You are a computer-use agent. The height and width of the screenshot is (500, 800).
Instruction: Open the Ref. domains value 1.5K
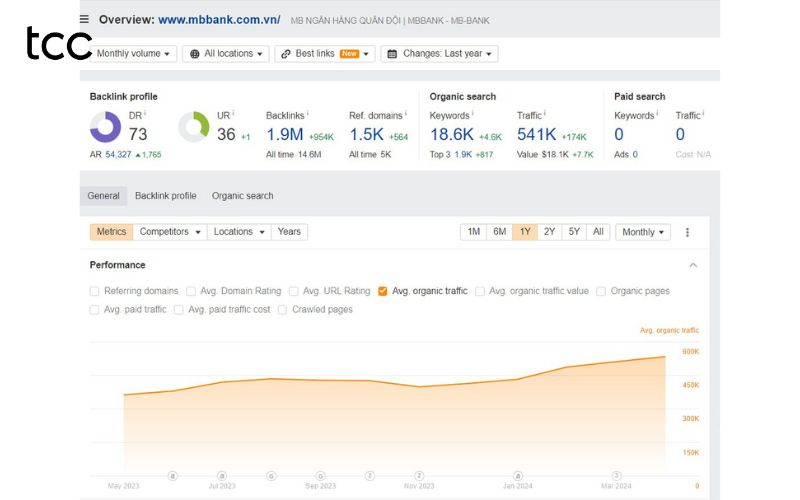366,135
